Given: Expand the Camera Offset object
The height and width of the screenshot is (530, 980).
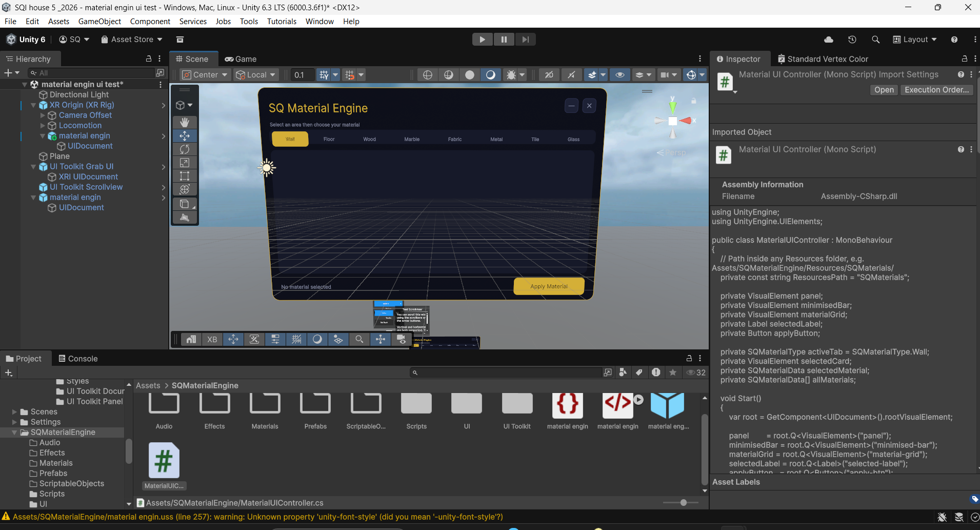Looking at the screenshot, I should 43,115.
